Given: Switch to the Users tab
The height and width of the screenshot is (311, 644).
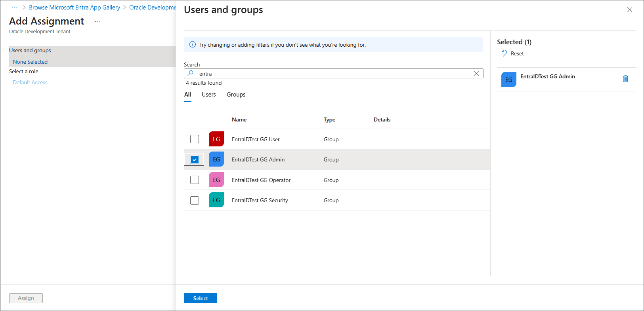Looking at the screenshot, I should 208,95.
